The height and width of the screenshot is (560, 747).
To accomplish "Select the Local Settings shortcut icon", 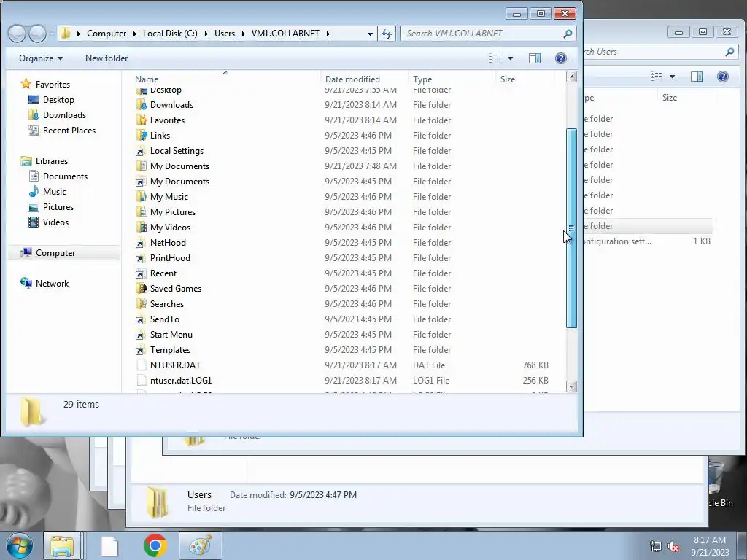I will [140, 151].
